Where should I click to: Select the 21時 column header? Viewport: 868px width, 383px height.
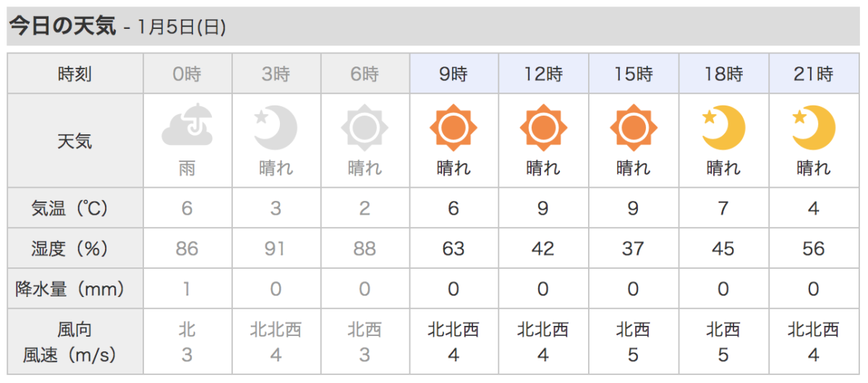(813, 74)
